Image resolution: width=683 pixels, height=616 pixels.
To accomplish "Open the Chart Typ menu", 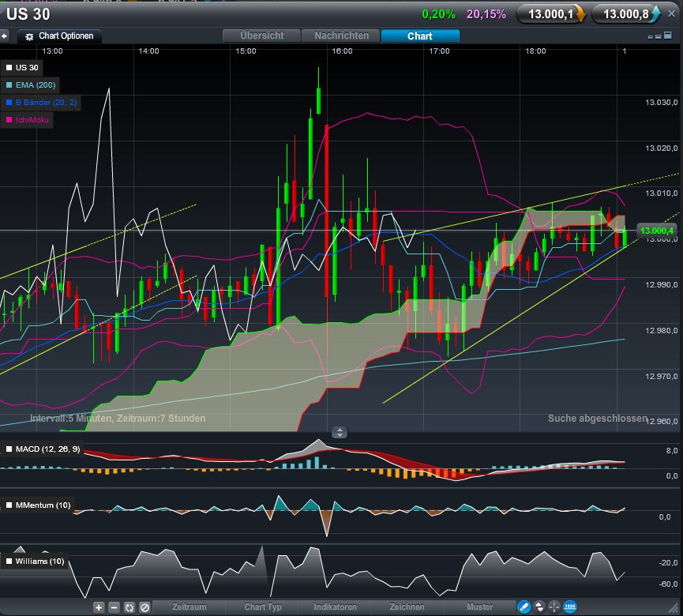I will coord(263,607).
